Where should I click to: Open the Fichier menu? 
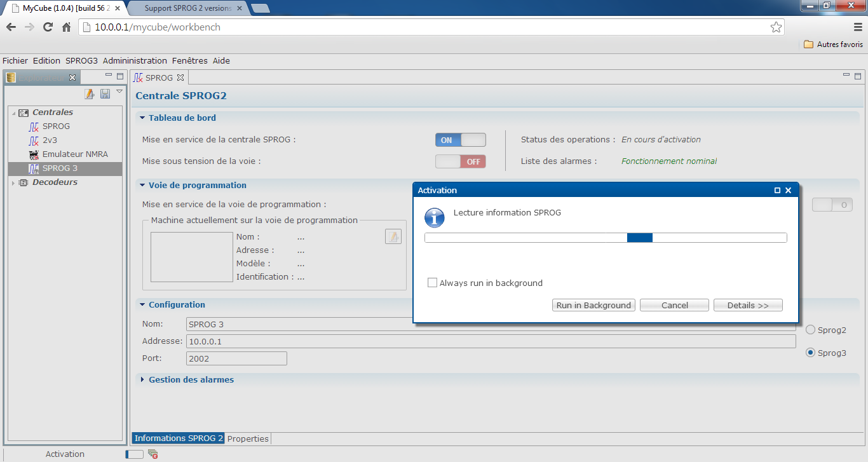pyautogui.click(x=15, y=60)
